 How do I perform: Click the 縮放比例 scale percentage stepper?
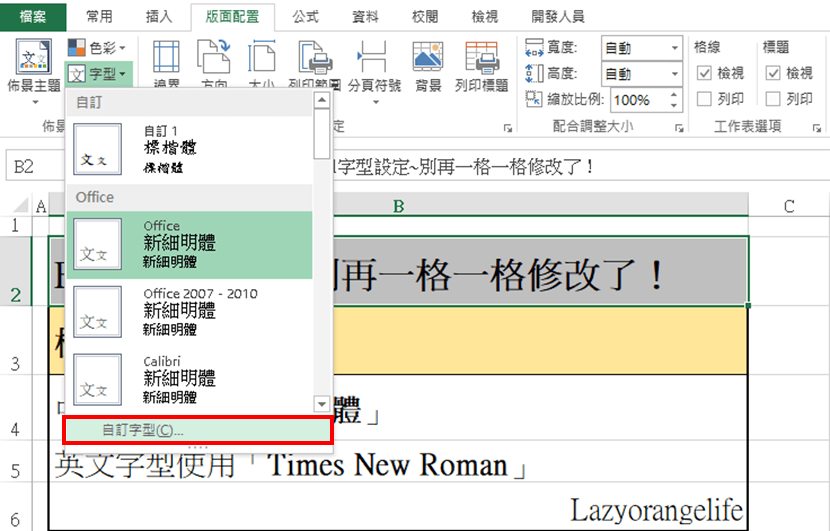point(675,99)
